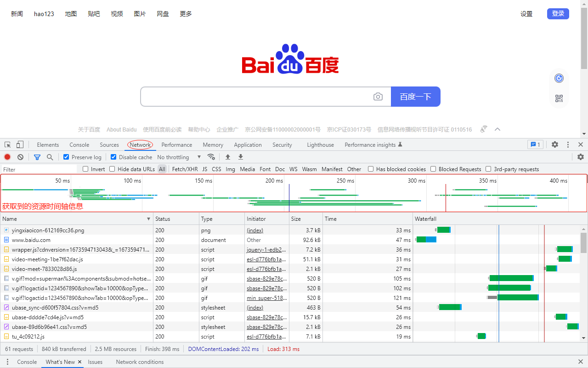Open the hao123 link
The image size is (588, 368).
coord(44,14)
